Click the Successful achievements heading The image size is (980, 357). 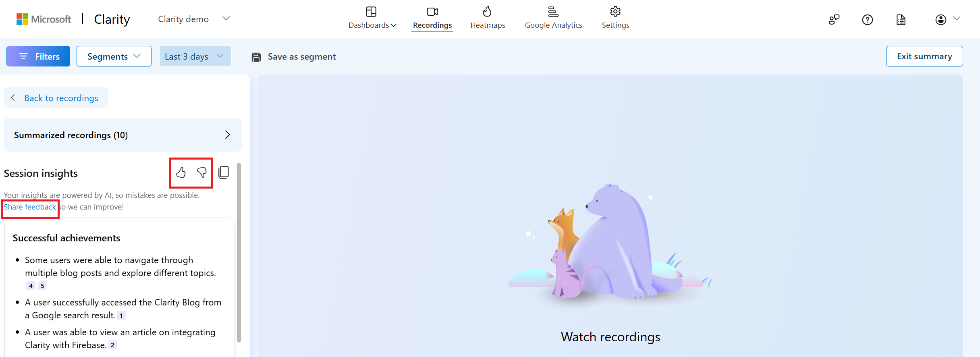(x=66, y=238)
